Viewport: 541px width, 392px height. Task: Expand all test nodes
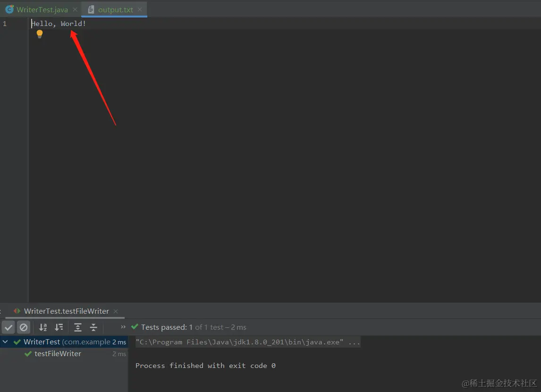pyautogui.click(x=78, y=327)
